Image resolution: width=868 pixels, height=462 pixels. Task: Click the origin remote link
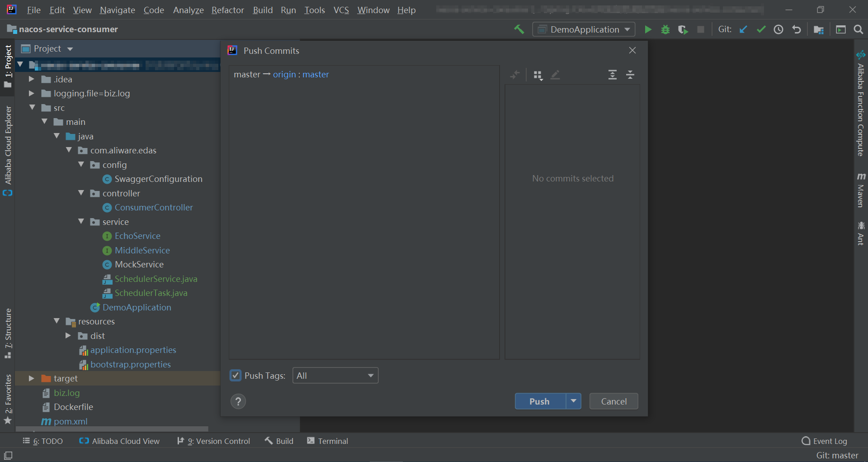coord(284,74)
